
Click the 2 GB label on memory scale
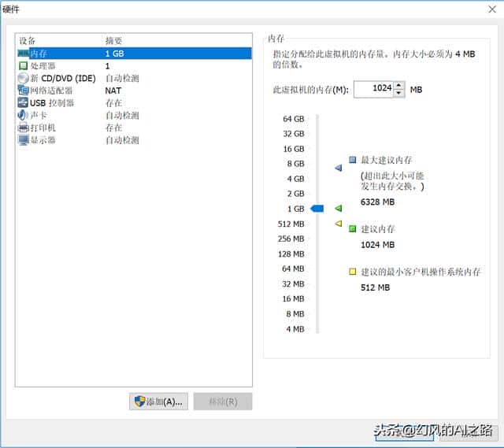pyautogui.click(x=296, y=194)
